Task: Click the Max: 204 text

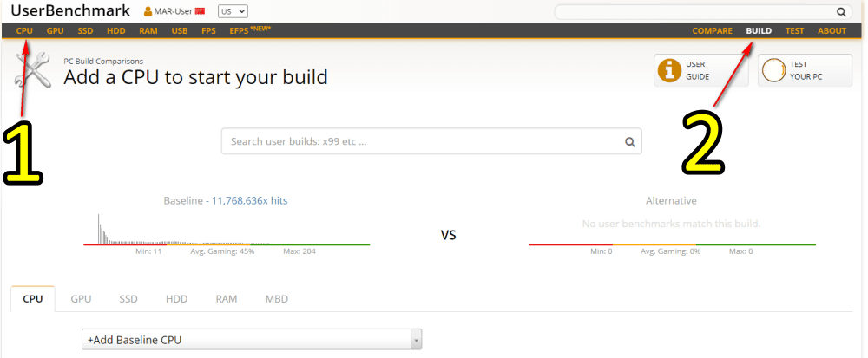Action: pos(299,251)
